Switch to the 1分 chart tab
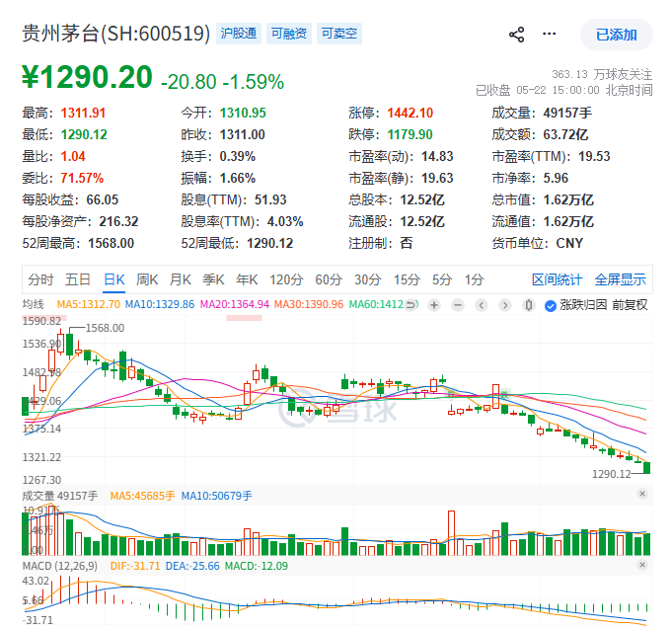Screen dimensions: 672x630 point(475,279)
